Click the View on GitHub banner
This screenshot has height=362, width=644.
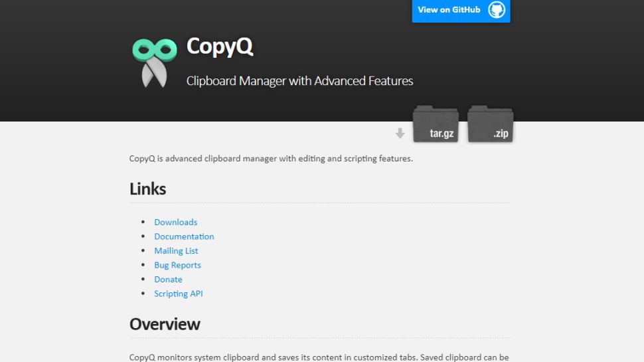coord(461,11)
